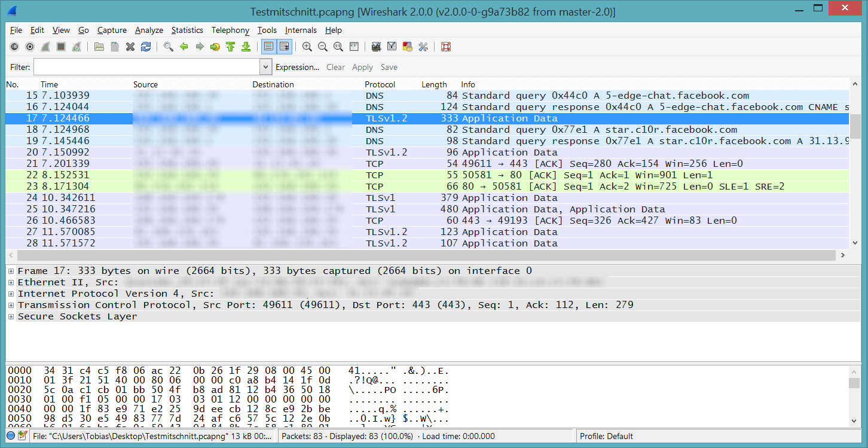The height and width of the screenshot is (448, 868).
Task: Open help lifebuoy icon
Action: 445,47
